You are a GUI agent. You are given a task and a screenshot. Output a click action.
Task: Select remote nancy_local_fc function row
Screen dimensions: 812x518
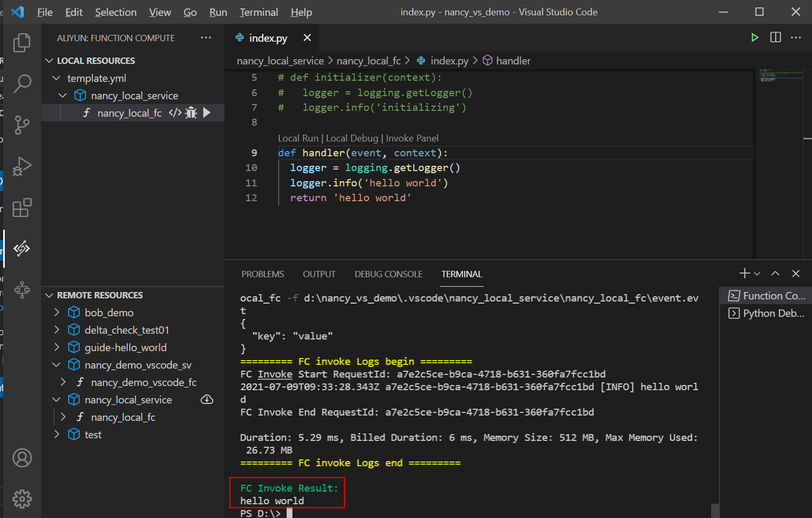(133, 417)
